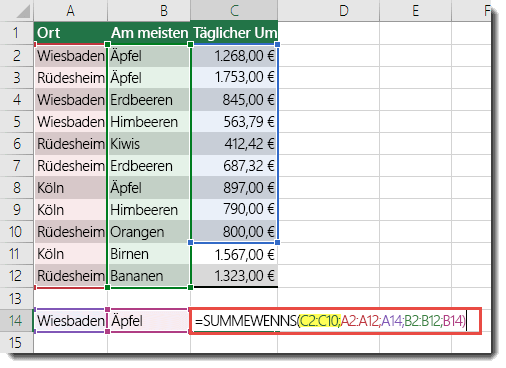The height and width of the screenshot is (368, 506).
Task: Select row 1 header
Action: tap(17, 33)
